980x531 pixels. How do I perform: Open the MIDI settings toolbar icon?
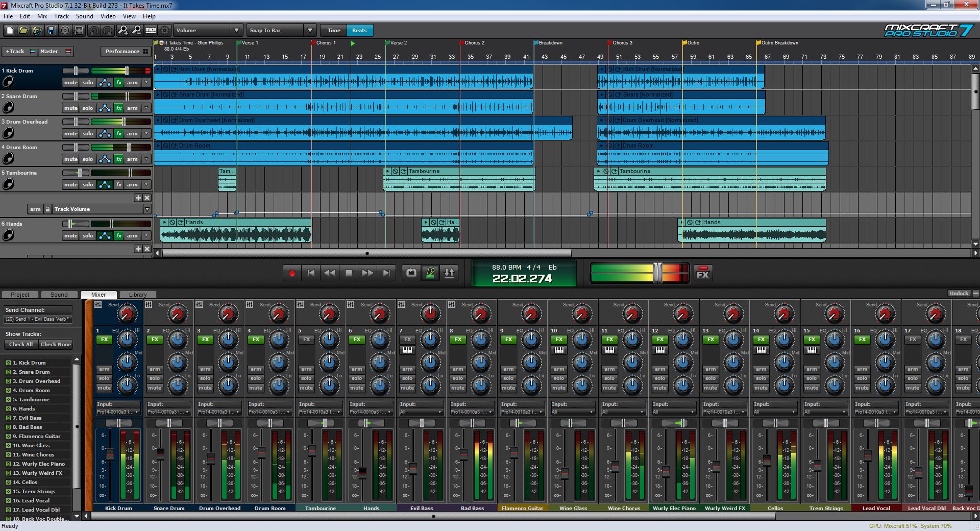151,31
